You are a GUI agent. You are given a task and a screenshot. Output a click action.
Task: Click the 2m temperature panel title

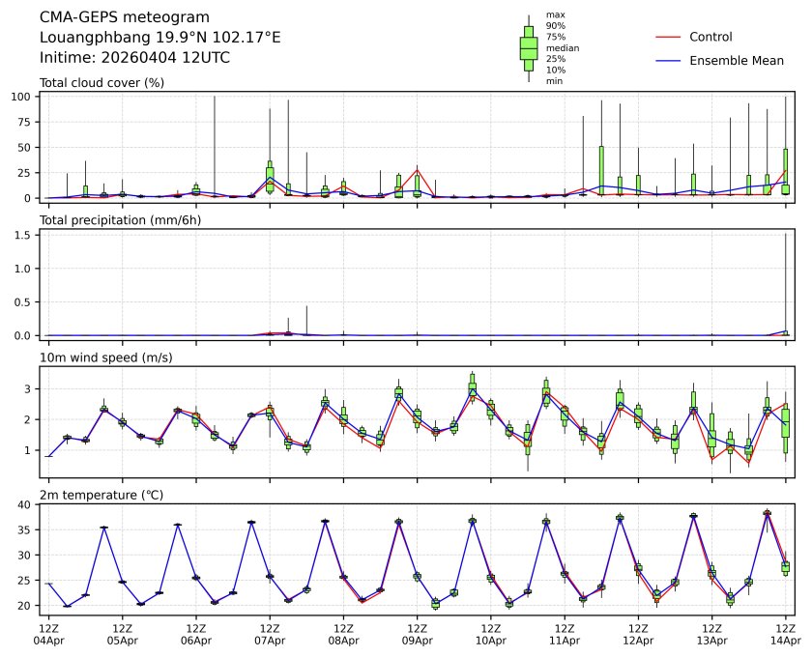101,495
